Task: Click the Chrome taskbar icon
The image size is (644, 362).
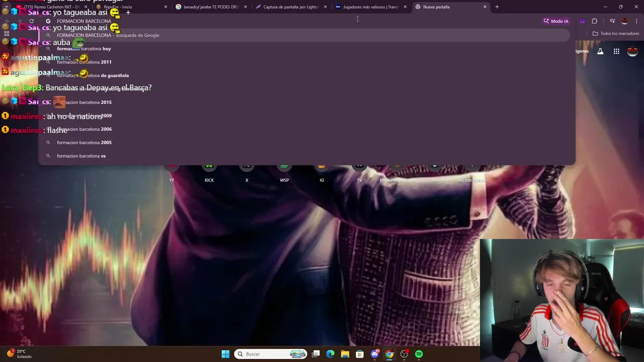Action: click(389, 354)
